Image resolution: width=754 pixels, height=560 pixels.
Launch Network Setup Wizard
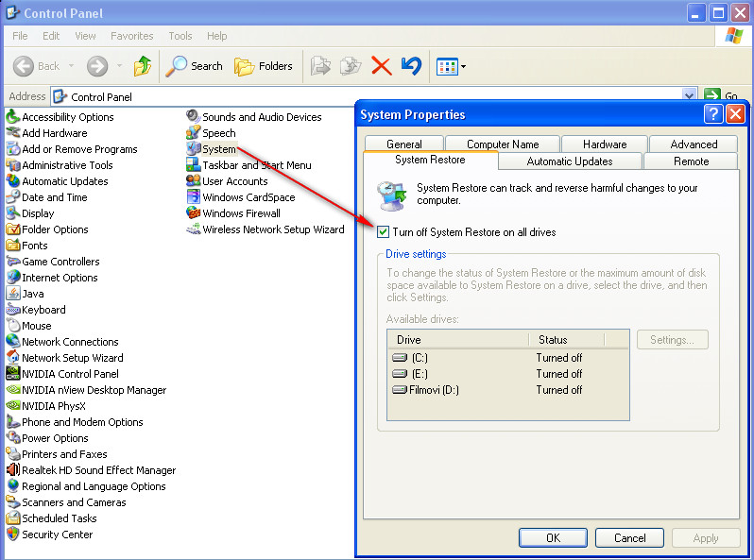click(65, 358)
